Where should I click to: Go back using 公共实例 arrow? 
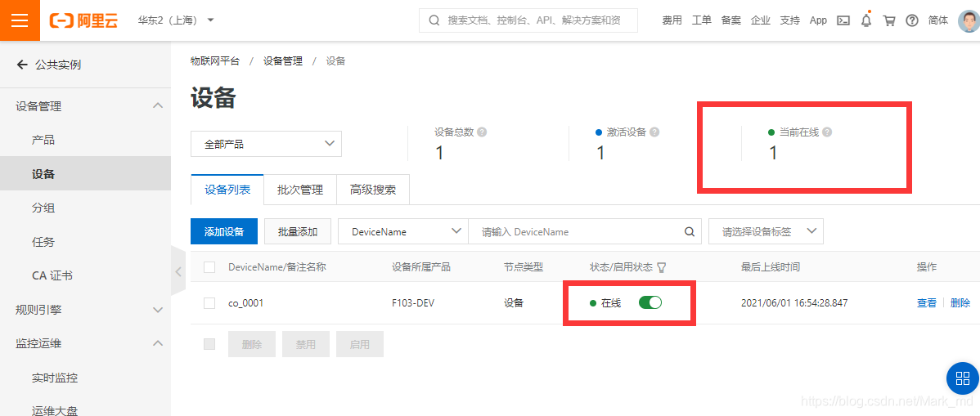(x=23, y=65)
